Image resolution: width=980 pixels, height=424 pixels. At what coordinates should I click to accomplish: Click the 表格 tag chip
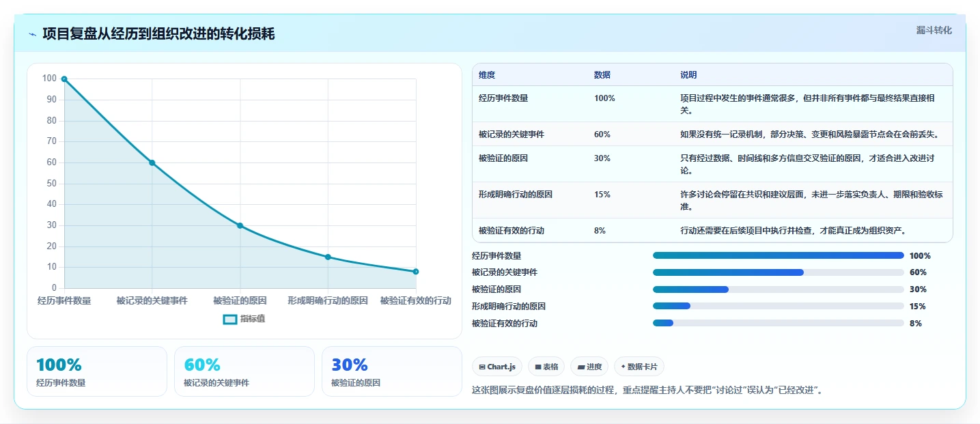546,367
